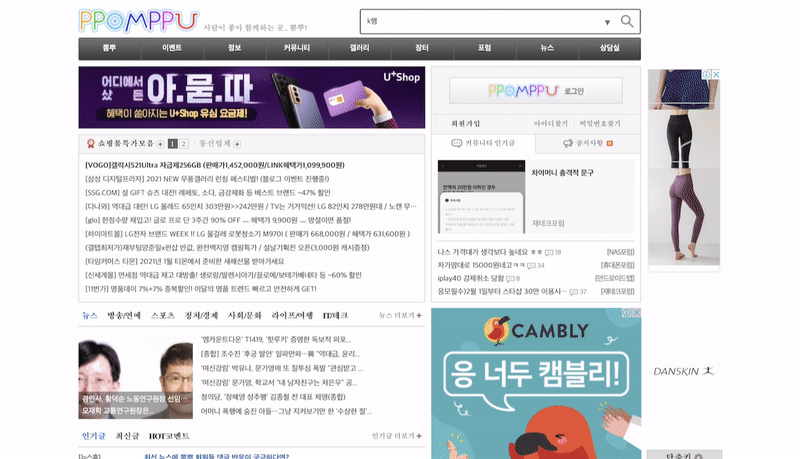Expand the plus next to 쇼핑몰특가모음
Viewport: 800px width, 459px height.
[160, 144]
